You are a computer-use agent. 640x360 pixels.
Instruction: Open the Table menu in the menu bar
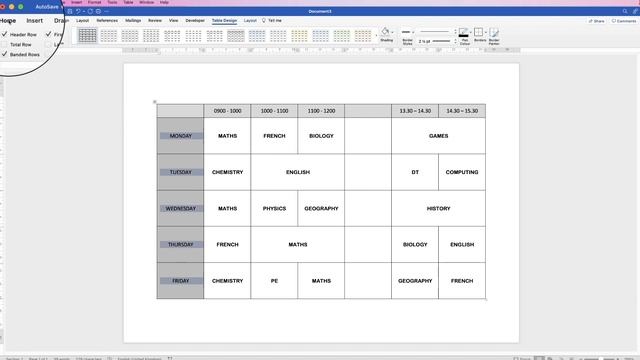[x=128, y=2]
